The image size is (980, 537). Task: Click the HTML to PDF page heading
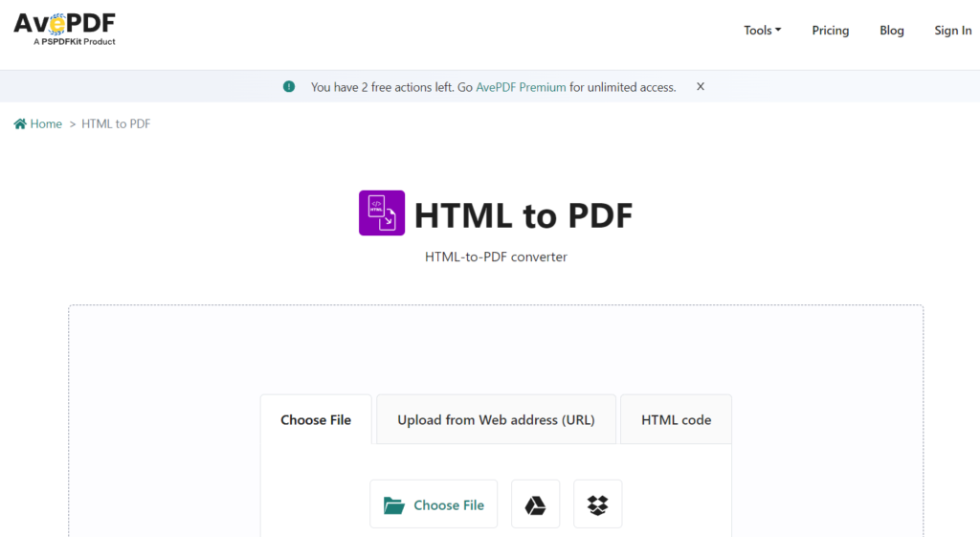[x=523, y=215]
